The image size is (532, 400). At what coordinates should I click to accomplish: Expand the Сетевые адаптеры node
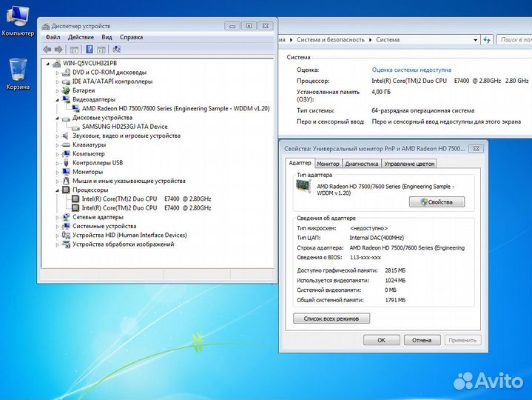(x=57, y=217)
